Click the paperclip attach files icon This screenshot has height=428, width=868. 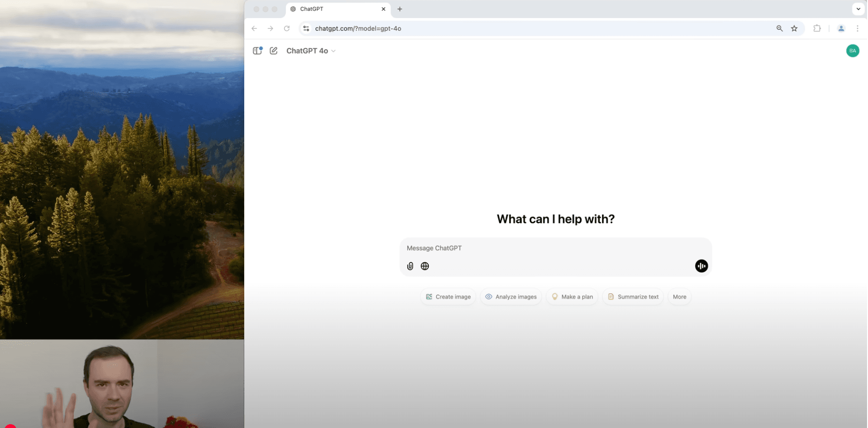coord(410,266)
